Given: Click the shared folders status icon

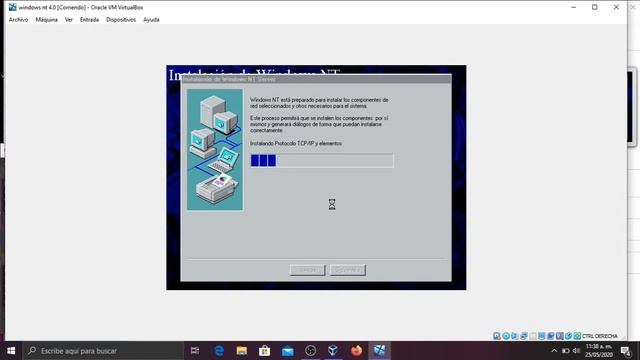Looking at the screenshot, I should click(x=542, y=336).
